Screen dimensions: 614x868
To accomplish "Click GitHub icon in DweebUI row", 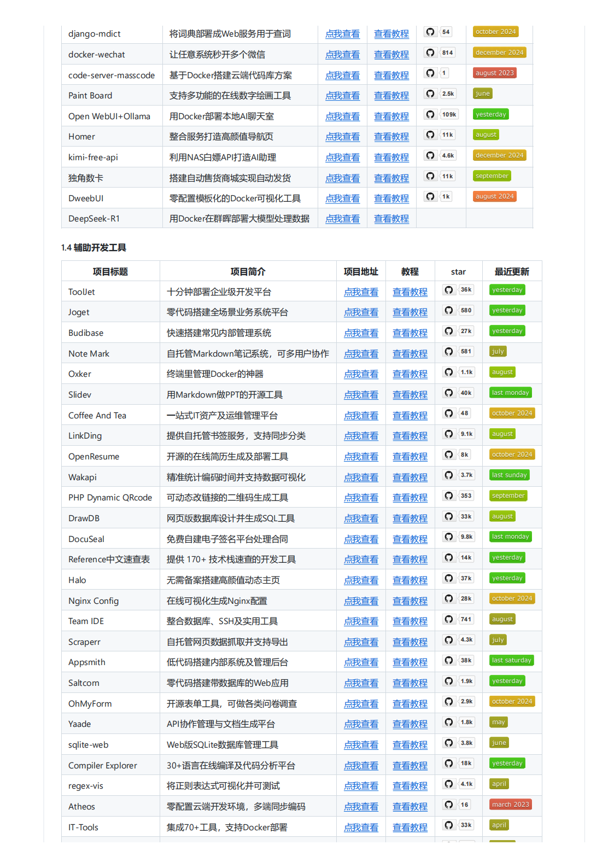I will point(430,196).
